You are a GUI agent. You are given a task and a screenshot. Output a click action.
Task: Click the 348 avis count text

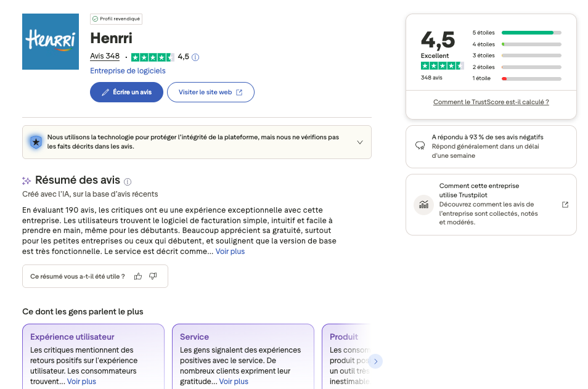[431, 78]
